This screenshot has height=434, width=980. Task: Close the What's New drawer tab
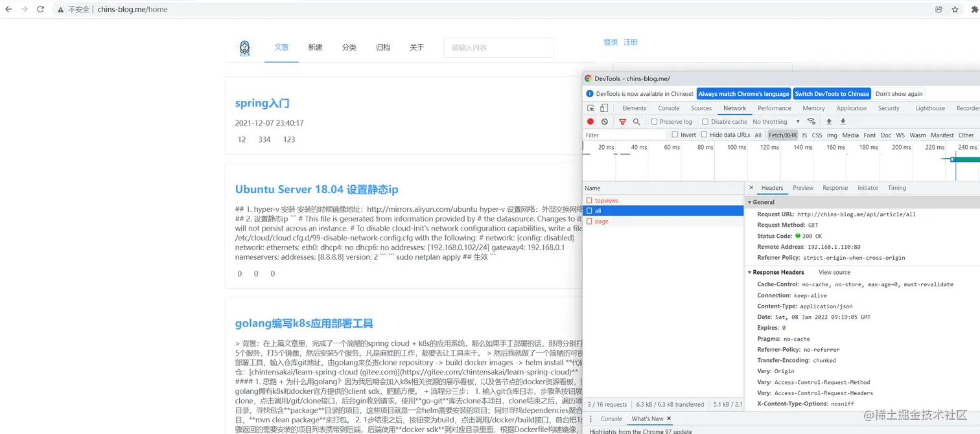pyautogui.click(x=669, y=418)
